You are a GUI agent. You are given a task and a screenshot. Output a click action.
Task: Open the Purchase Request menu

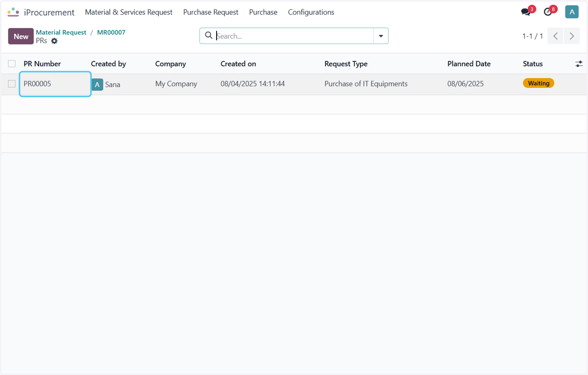pos(211,12)
